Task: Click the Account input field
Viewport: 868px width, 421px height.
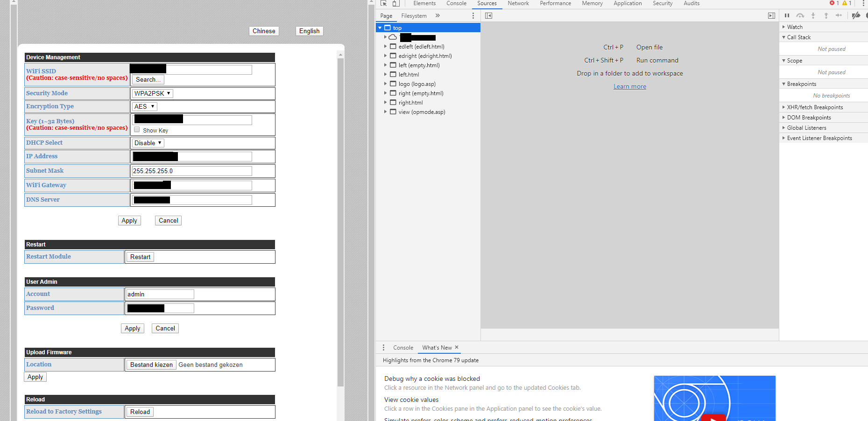Action: [160, 294]
